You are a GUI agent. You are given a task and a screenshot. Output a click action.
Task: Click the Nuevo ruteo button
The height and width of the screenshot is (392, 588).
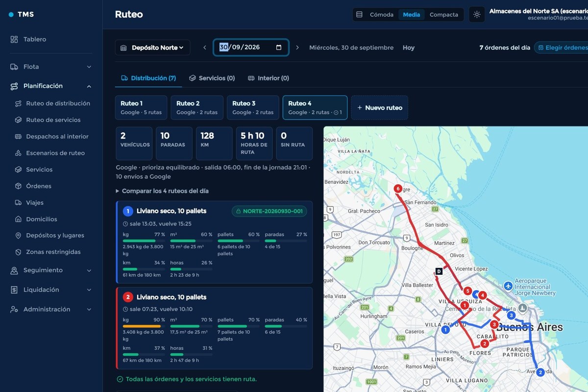[x=379, y=108]
